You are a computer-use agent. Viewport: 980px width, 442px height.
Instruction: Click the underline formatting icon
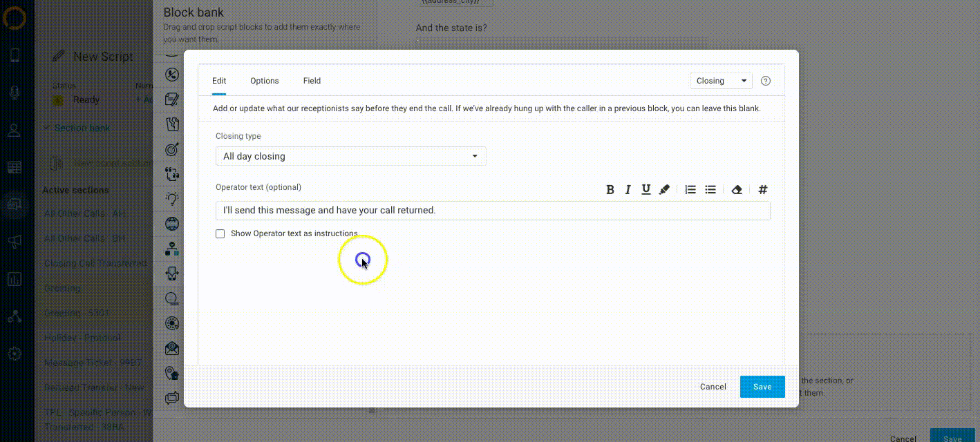[x=646, y=190]
